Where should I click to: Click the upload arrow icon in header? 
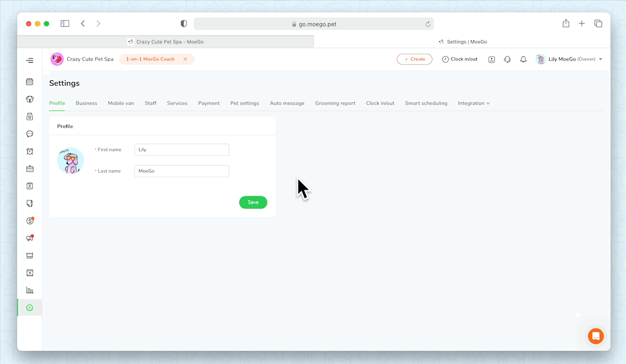[491, 59]
